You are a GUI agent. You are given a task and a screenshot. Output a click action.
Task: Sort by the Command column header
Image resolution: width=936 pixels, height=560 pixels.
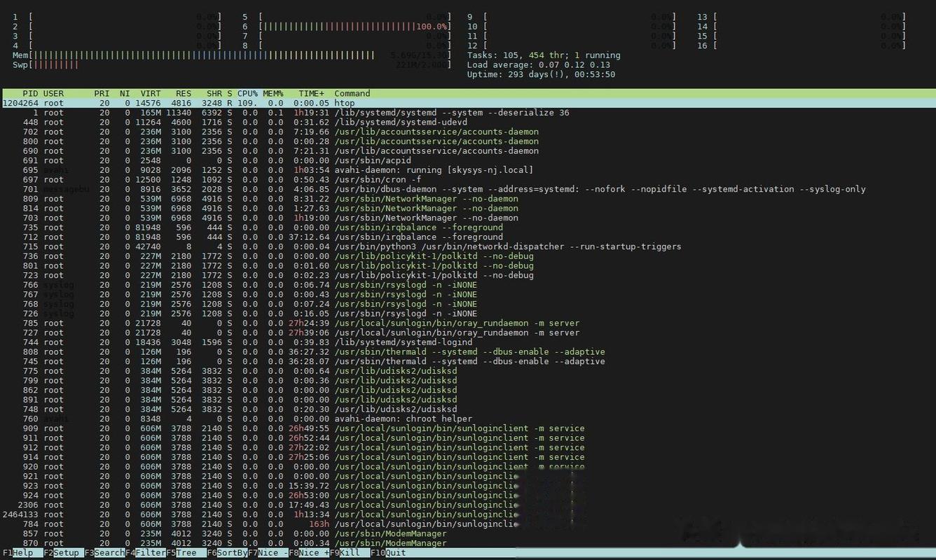click(x=352, y=93)
